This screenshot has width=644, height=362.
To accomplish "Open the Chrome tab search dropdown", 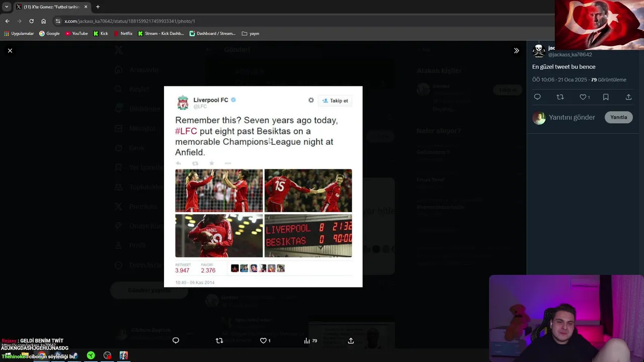I will pyautogui.click(x=7, y=7).
